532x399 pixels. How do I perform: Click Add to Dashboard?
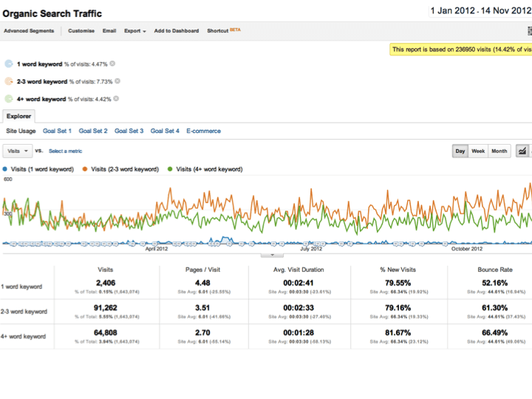coord(176,31)
